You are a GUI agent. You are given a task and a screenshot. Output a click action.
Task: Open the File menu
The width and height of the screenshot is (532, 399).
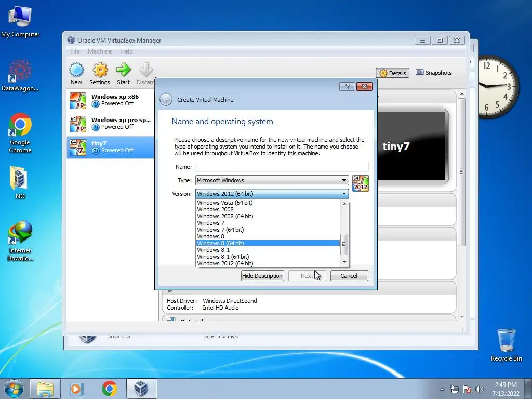[x=75, y=51]
